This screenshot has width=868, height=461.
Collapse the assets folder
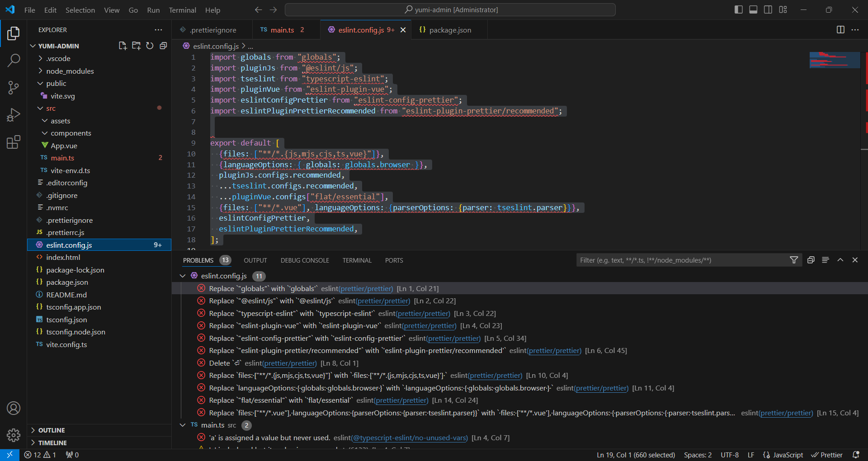click(x=45, y=121)
